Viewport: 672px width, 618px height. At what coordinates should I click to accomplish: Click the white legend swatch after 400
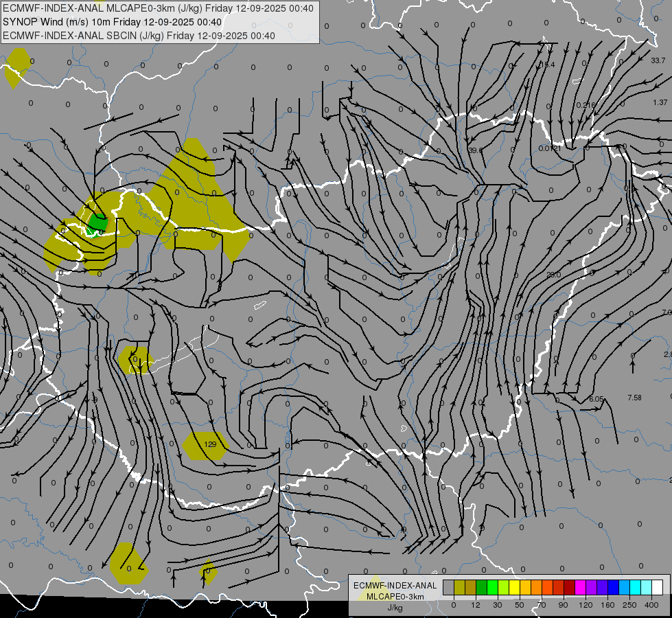tap(658, 587)
